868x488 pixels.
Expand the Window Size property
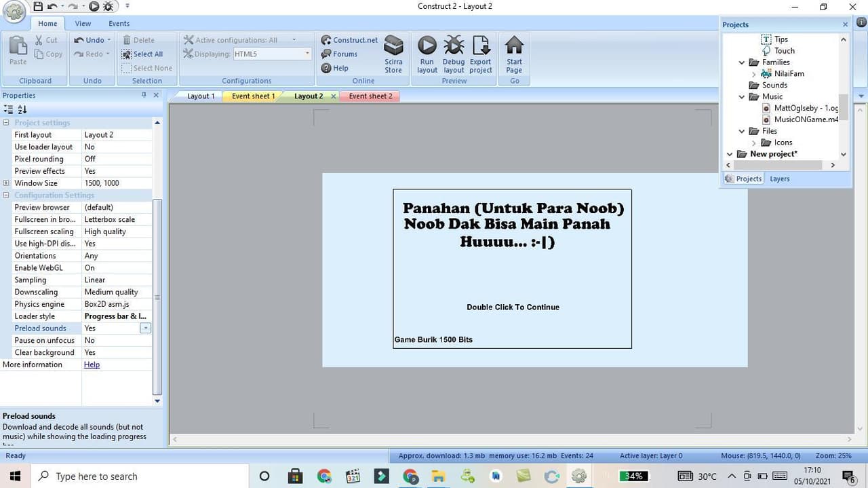tap(6, 183)
